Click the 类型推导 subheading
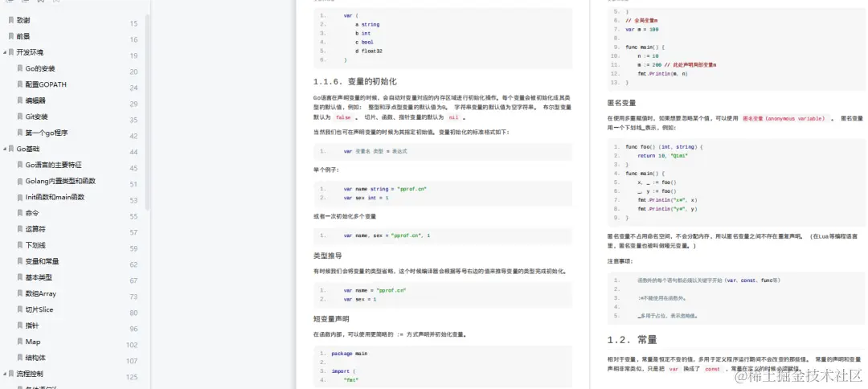868x389 pixels. [x=328, y=256]
